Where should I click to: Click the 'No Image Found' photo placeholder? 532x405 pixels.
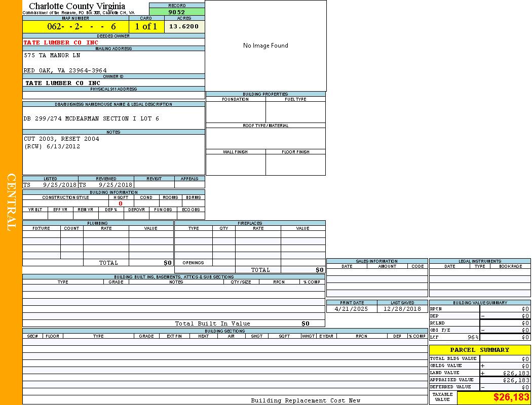pyautogui.click(x=265, y=46)
